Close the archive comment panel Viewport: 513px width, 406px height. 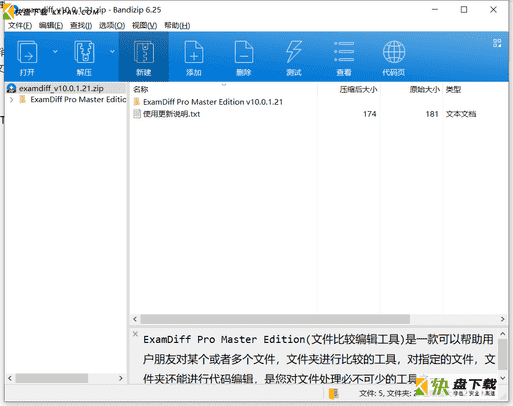click(x=135, y=334)
